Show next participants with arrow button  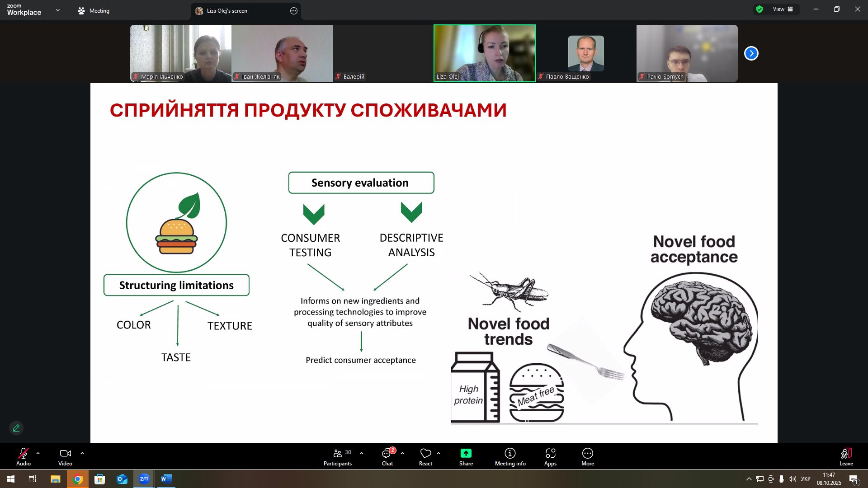click(x=751, y=53)
